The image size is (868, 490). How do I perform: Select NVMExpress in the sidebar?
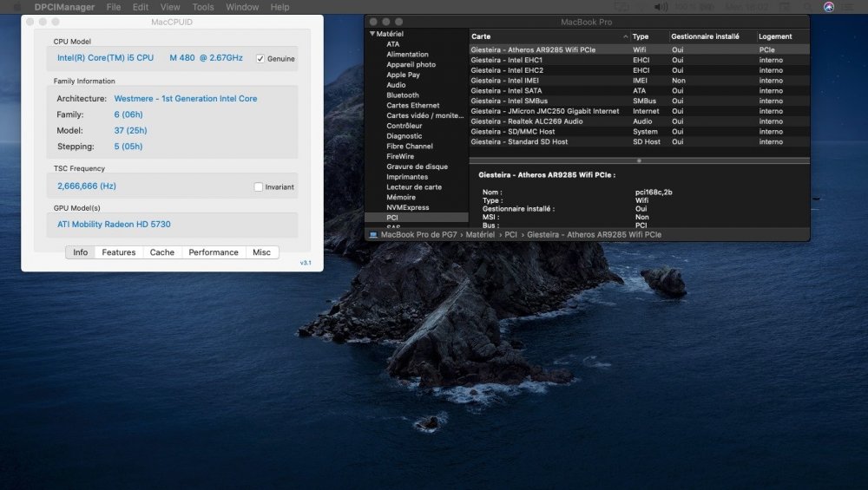pyautogui.click(x=407, y=207)
